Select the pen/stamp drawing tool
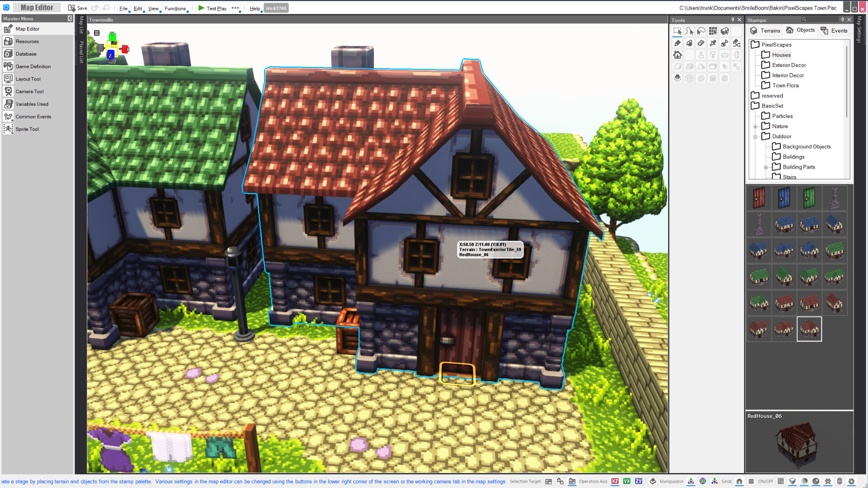This screenshot has height=488, width=868. point(678,43)
